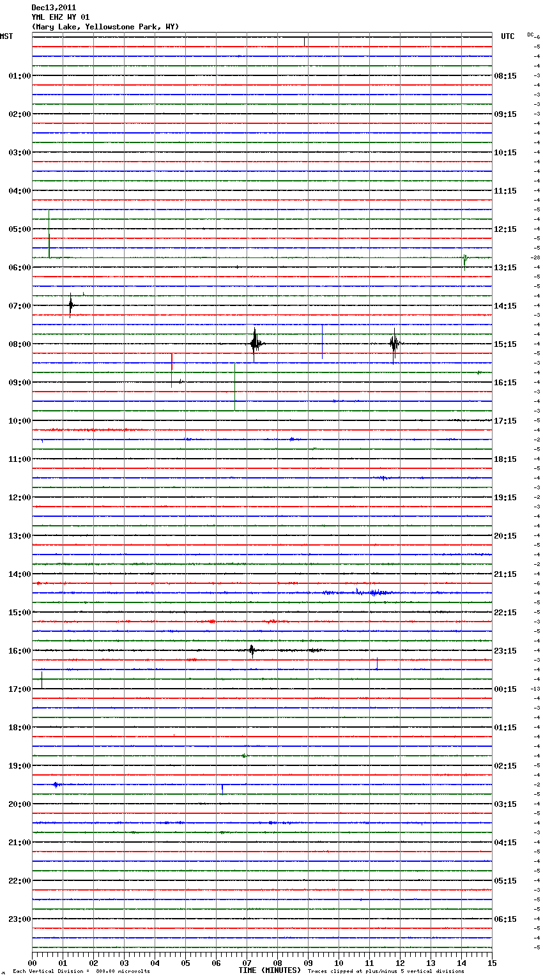This screenshot has width=543, height=980.
Task: Click the green spike near minute 14 above 06:00
Action: tap(464, 259)
